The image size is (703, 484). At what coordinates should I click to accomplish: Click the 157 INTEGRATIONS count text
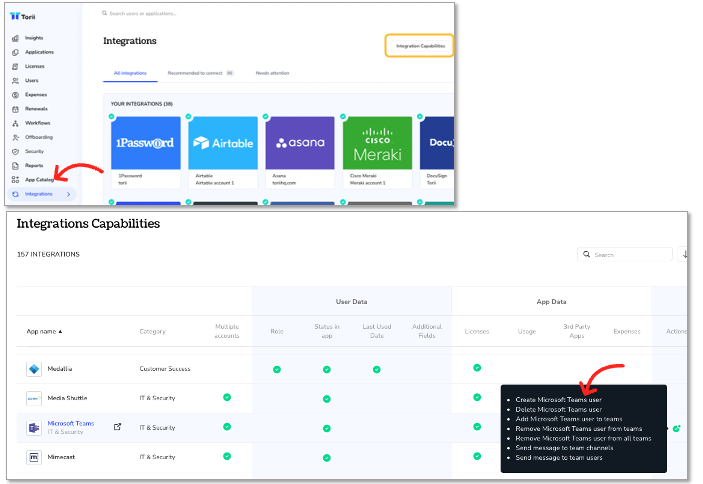(48, 254)
